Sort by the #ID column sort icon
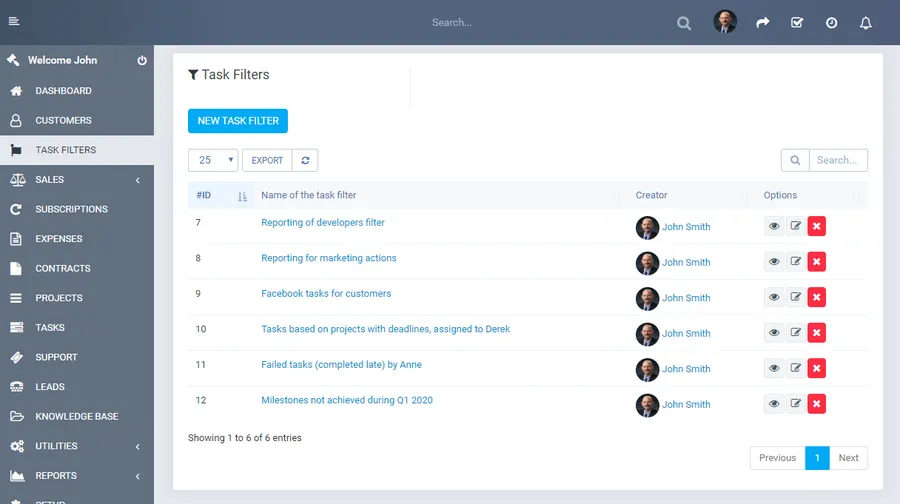Image resolution: width=900 pixels, height=504 pixels. pos(242,196)
